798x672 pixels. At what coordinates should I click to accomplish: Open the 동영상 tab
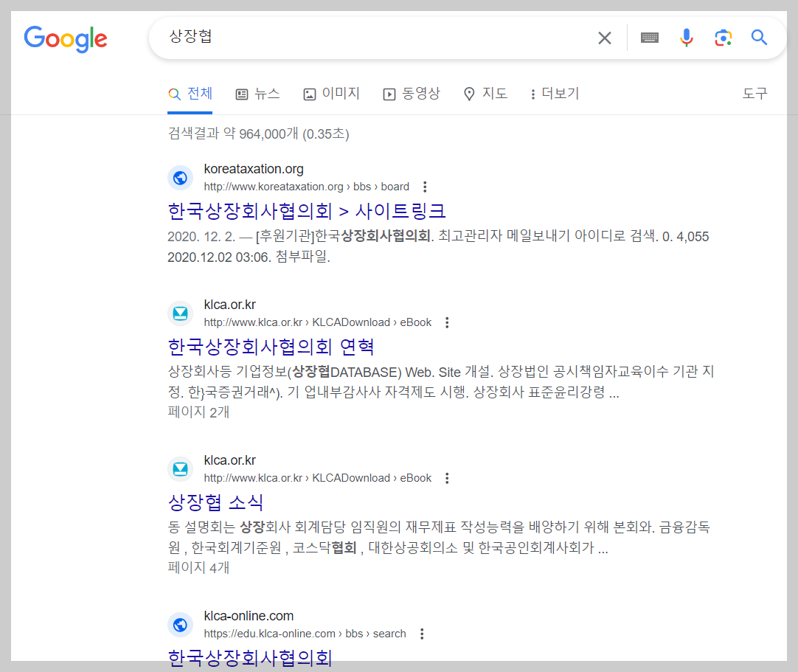[x=412, y=94]
